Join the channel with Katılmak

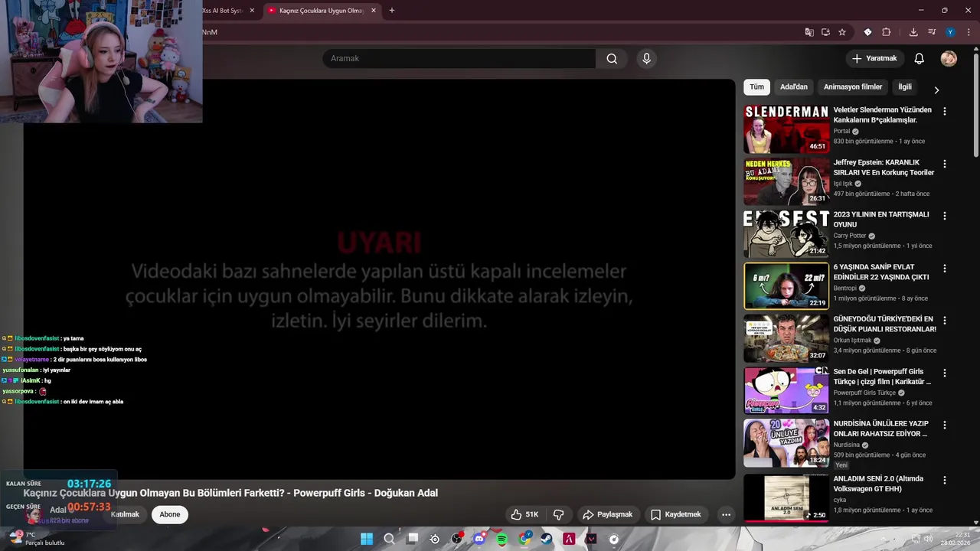[125, 514]
